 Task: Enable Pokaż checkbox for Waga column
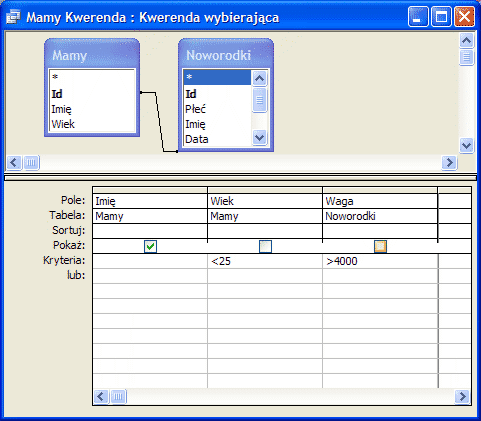coord(380,247)
